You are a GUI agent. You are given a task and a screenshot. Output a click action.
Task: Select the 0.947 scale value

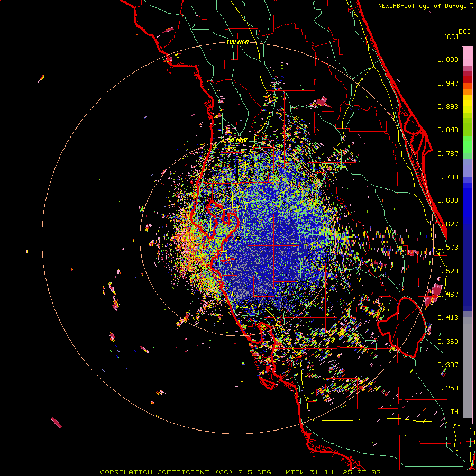448,83
